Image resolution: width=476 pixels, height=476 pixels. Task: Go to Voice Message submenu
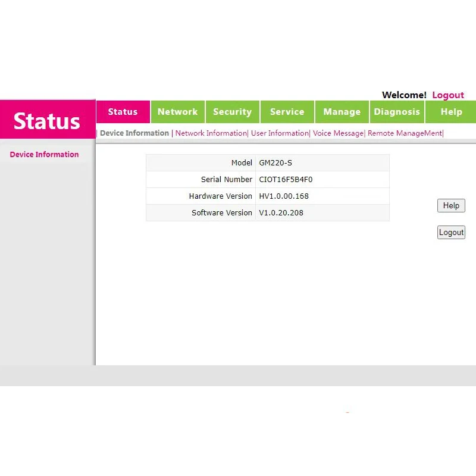click(338, 133)
